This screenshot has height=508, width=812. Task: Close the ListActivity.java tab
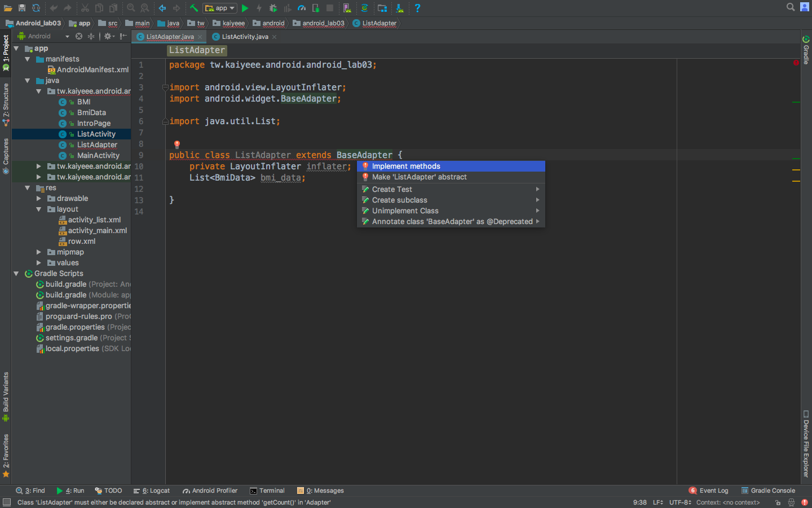tap(274, 37)
